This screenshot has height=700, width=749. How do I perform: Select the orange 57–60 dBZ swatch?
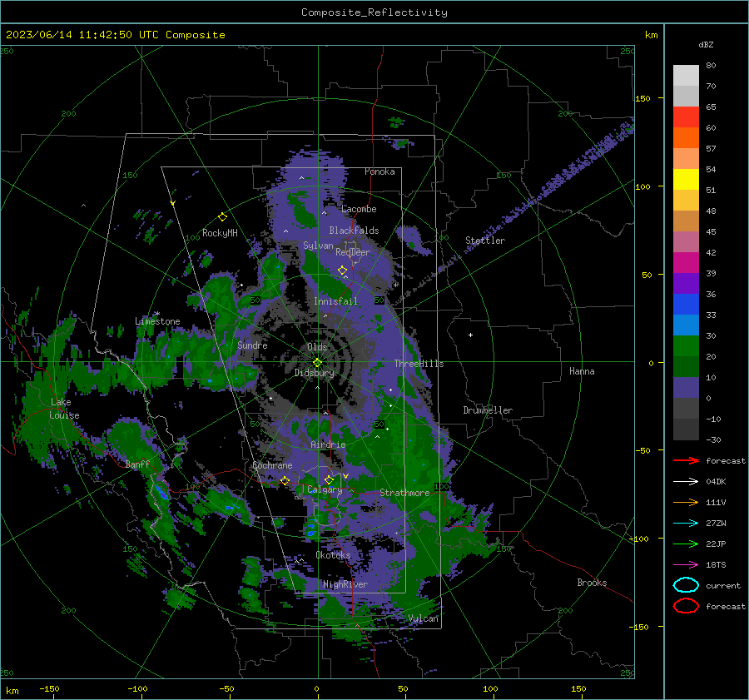point(686,138)
